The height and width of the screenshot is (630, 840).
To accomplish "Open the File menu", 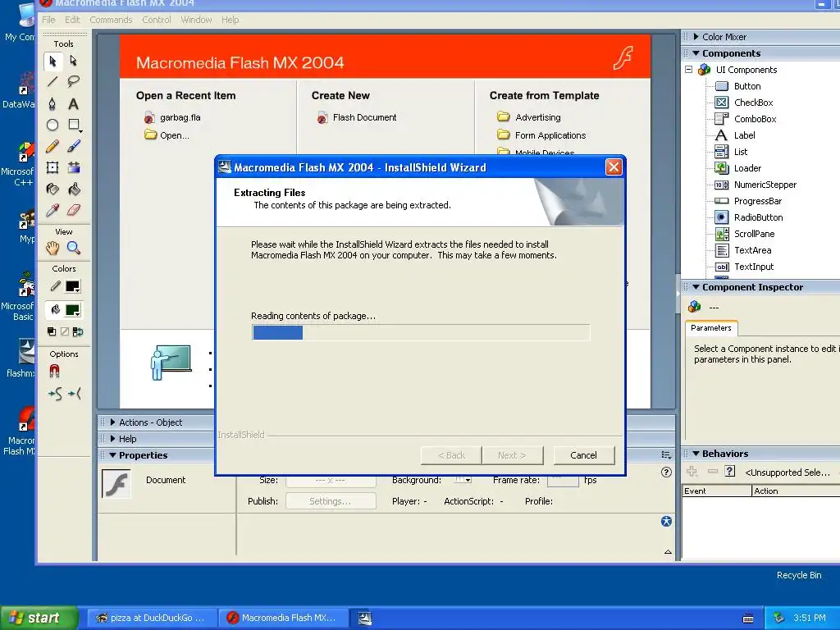I will point(48,20).
